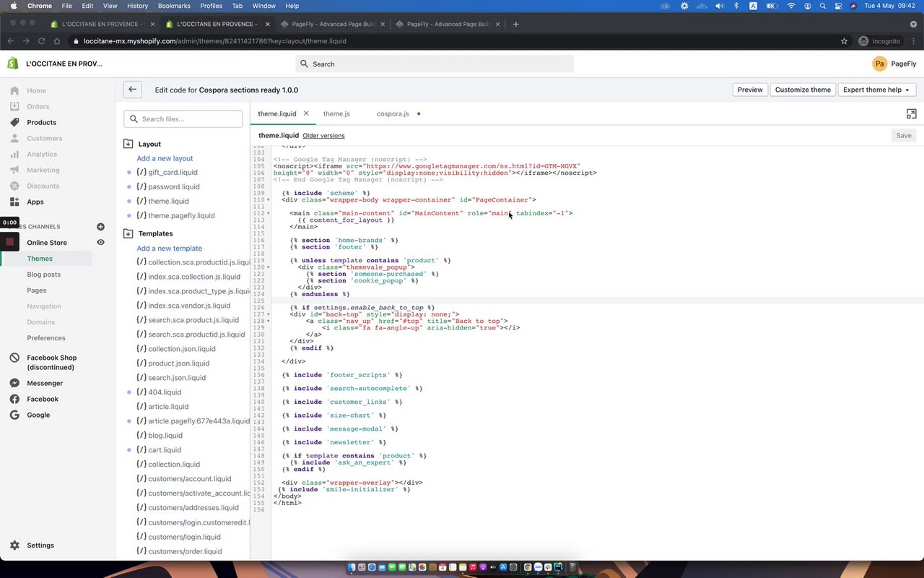Click the Save button
This screenshot has height=578, width=924.
[904, 135]
